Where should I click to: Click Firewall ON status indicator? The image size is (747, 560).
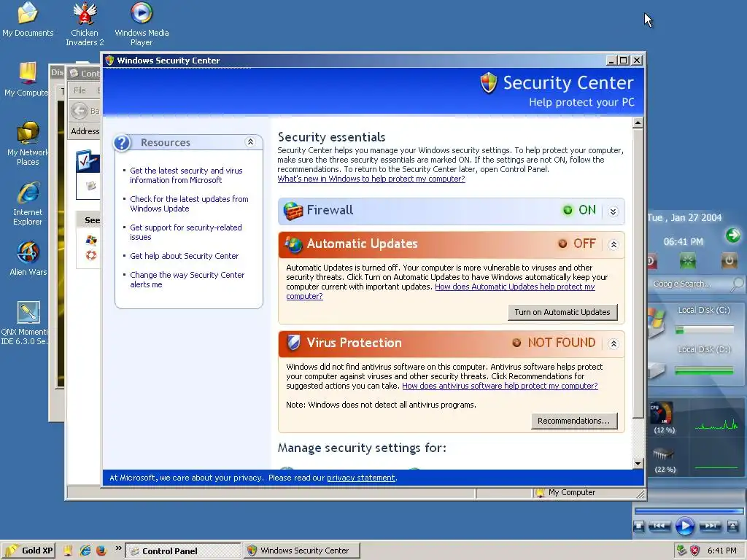[x=579, y=211]
